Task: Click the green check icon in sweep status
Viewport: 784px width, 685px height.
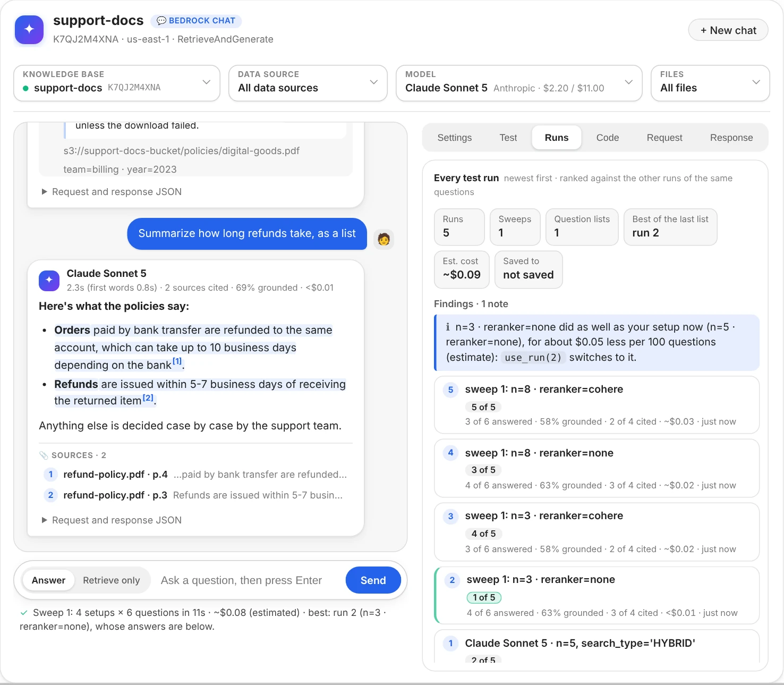Action: [x=24, y=613]
